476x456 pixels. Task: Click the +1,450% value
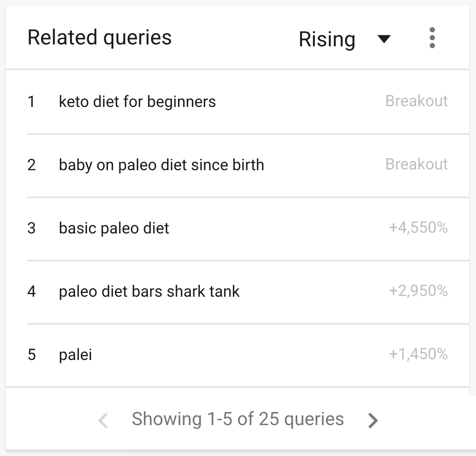418,354
